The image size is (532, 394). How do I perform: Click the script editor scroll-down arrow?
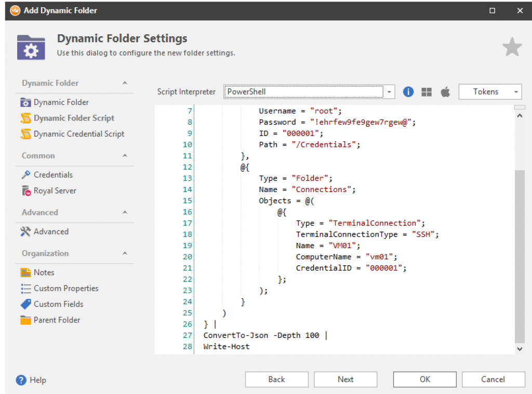[x=520, y=349]
